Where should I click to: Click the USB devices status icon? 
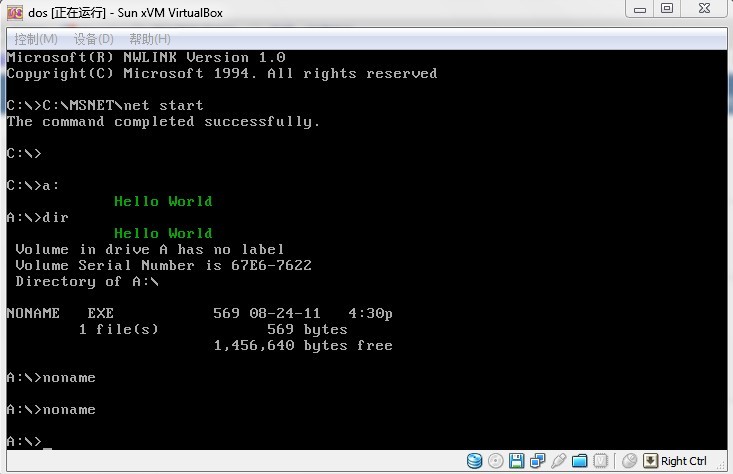click(559, 461)
